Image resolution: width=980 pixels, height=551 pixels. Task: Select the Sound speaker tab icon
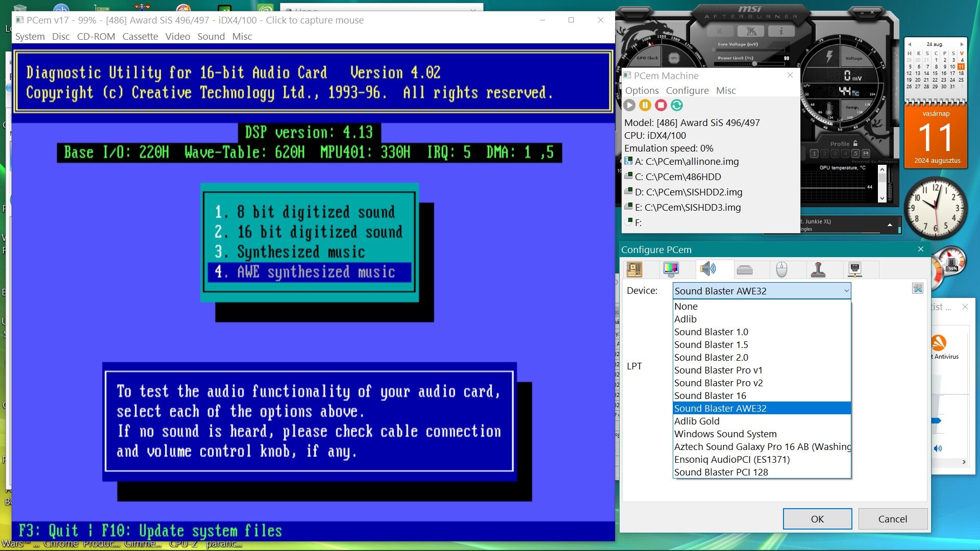pyautogui.click(x=708, y=269)
